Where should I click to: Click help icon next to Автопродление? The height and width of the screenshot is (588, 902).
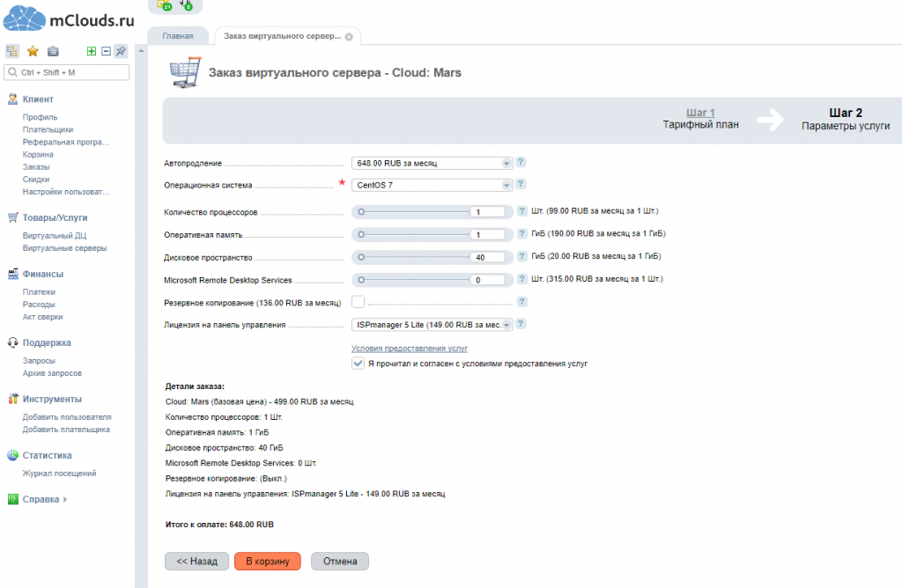pos(520,162)
